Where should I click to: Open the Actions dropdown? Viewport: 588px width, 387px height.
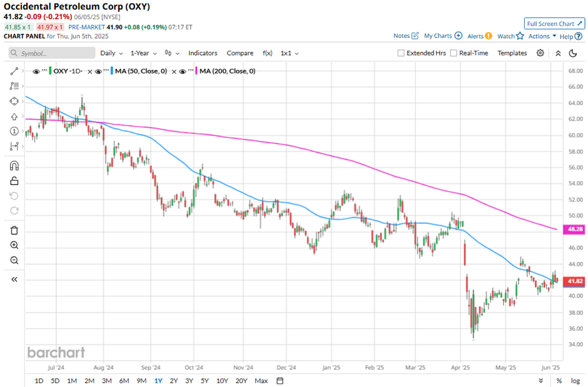[542, 36]
